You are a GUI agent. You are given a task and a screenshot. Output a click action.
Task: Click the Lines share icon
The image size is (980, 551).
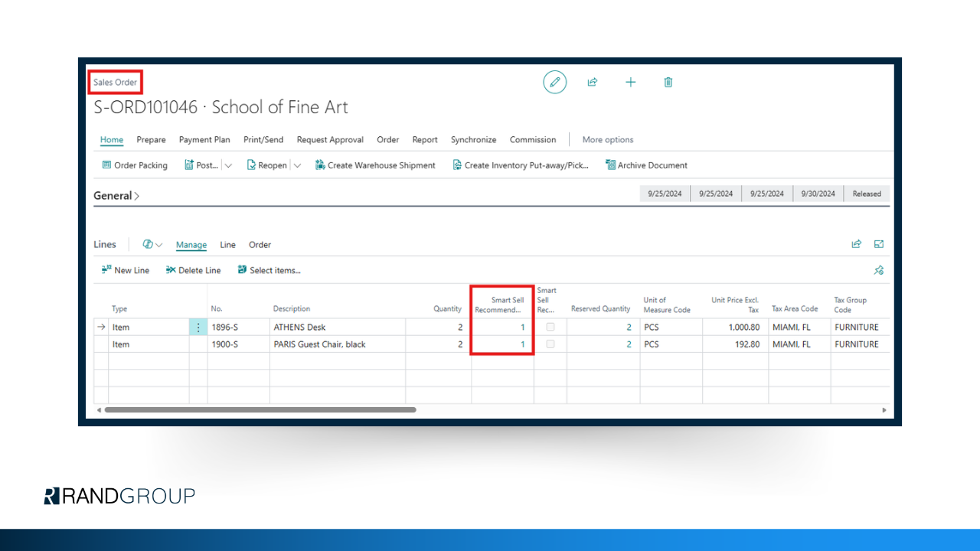[x=856, y=244]
